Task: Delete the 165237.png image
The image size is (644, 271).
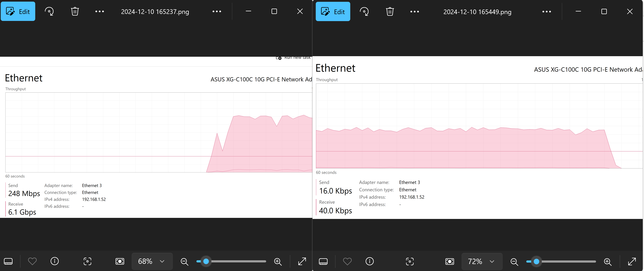Action: (75, 11)
